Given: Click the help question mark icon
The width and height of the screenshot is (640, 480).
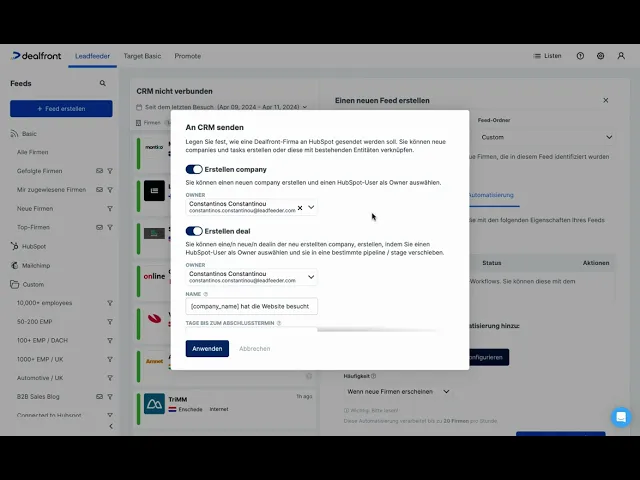Looking at the screenshot, I should [x=580, y=56].
